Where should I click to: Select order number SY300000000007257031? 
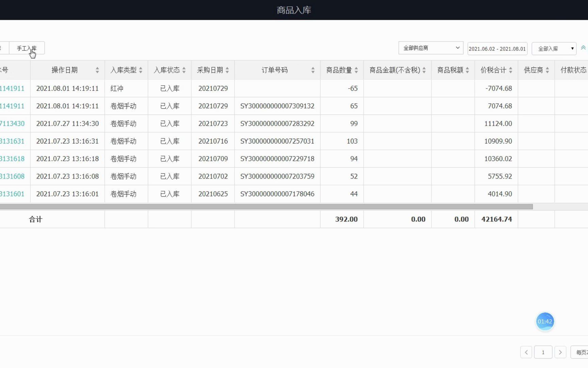point(277,141)
